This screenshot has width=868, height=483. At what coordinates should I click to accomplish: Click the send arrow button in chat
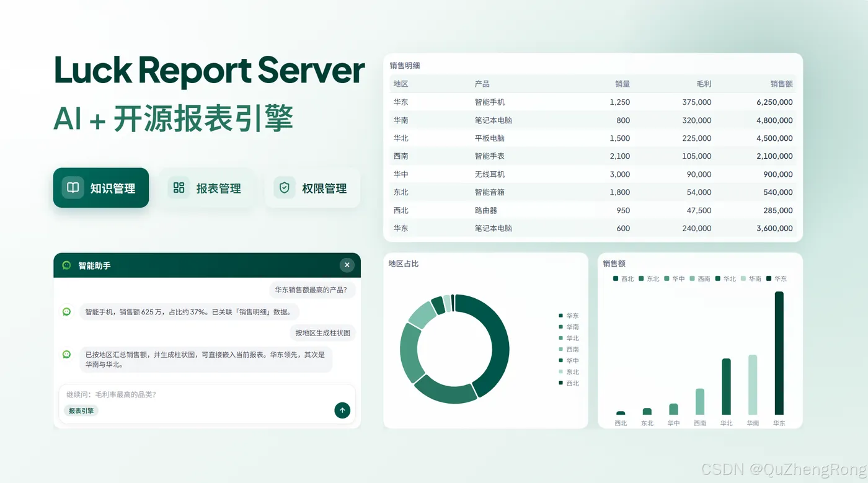342,410
